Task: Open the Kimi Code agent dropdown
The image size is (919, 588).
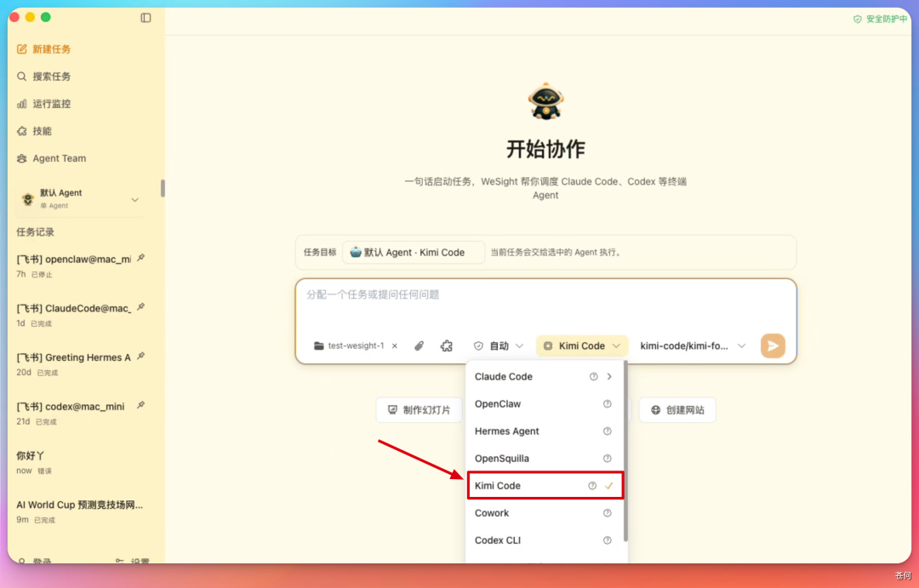Action: (581, 345)
